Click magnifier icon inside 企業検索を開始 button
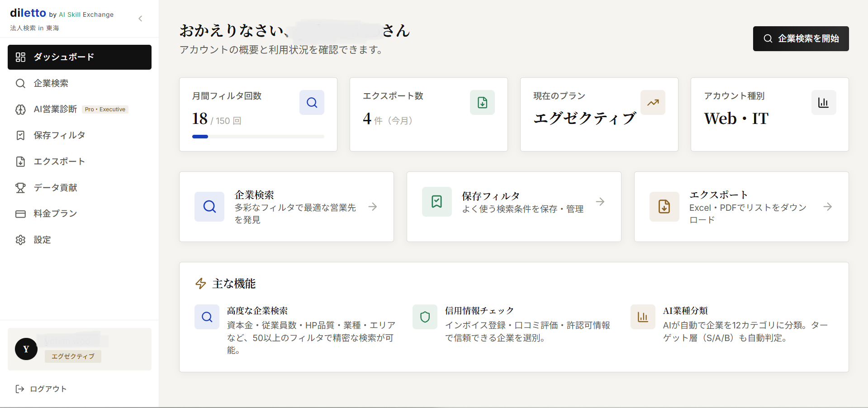The image size is (868, 408). pos(768,38)
